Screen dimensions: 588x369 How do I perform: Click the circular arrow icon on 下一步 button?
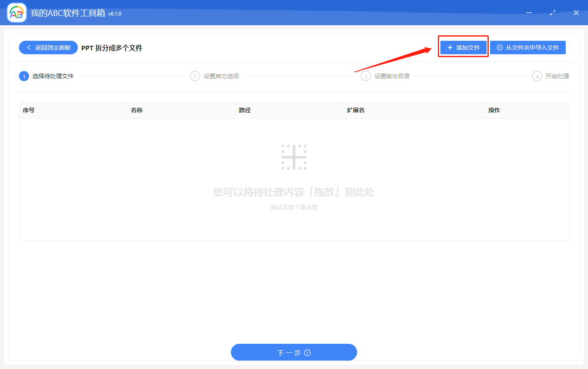(x=307, y=352)
